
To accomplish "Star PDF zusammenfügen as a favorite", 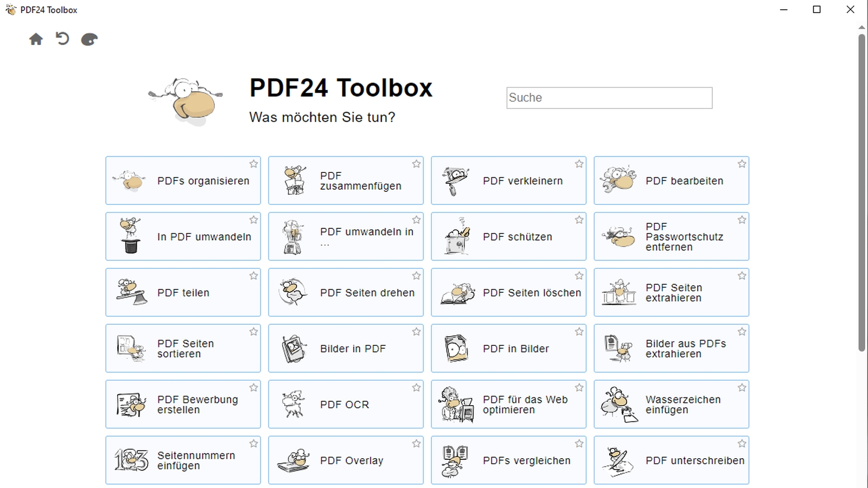I will click(417, 163).
